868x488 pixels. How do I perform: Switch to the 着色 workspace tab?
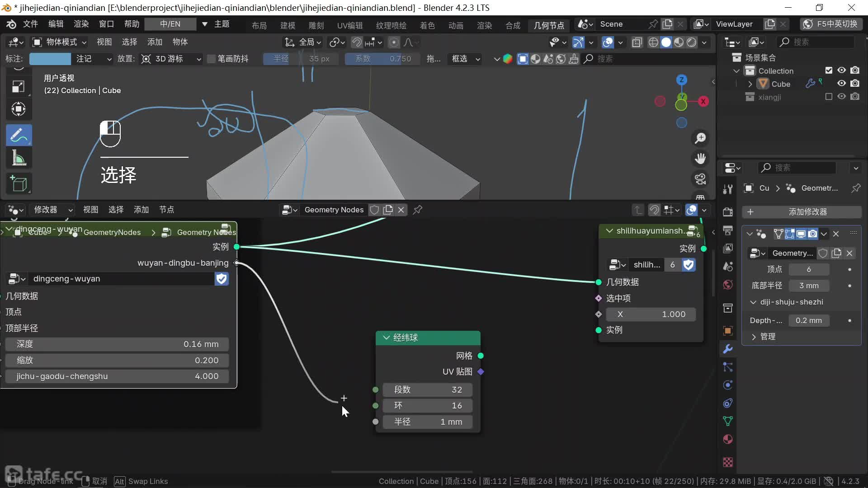click(427, 25)
